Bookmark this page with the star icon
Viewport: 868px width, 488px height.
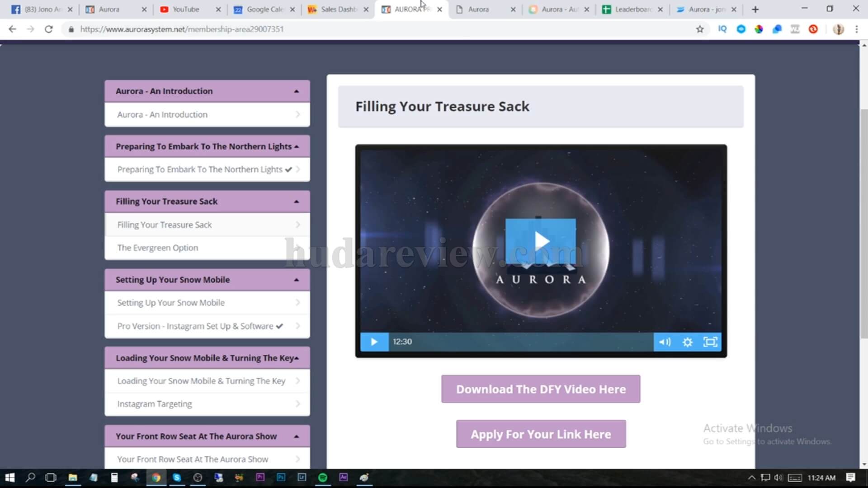point(700,29)
